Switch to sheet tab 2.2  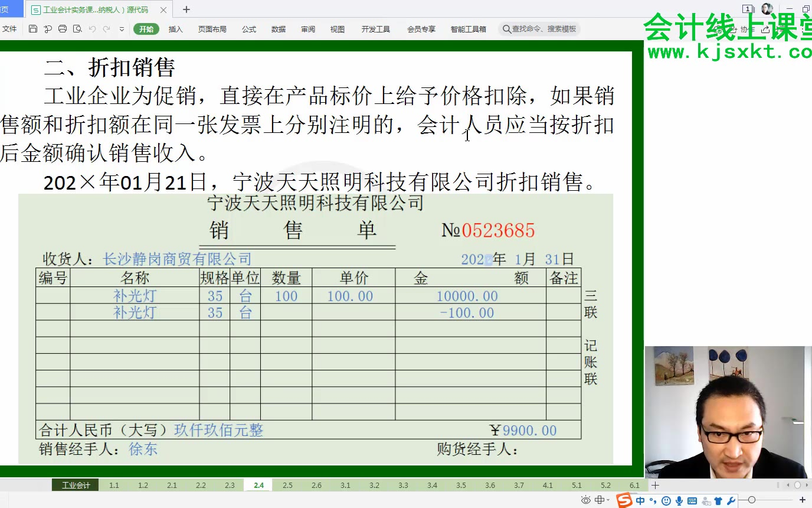click(201, 485)
